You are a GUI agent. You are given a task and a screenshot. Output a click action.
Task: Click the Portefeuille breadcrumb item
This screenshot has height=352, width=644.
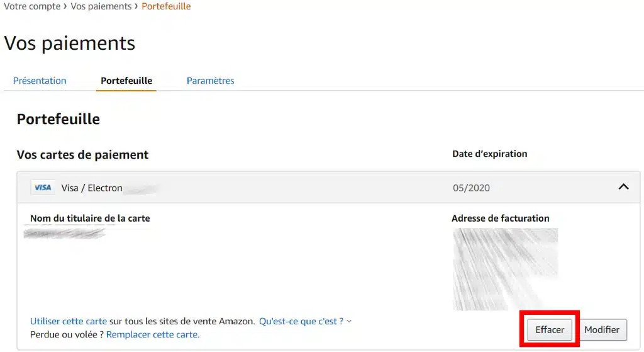coord(166,6)
